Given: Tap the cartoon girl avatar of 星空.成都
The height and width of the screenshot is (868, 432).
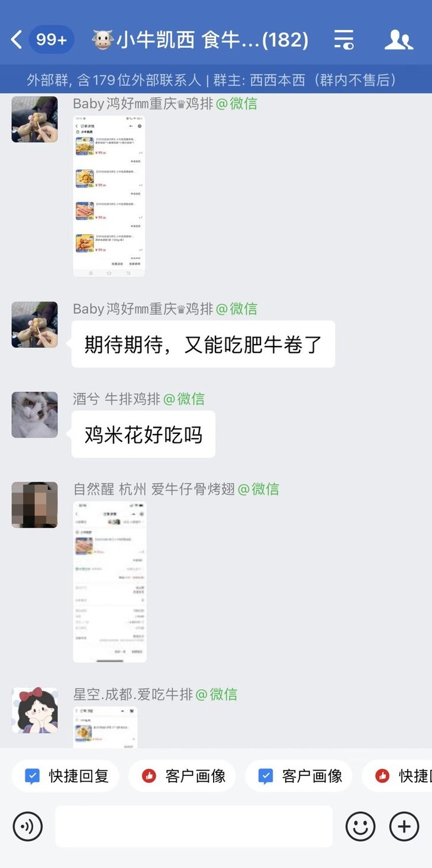Looking at the screenshot, I should point(34,710).
